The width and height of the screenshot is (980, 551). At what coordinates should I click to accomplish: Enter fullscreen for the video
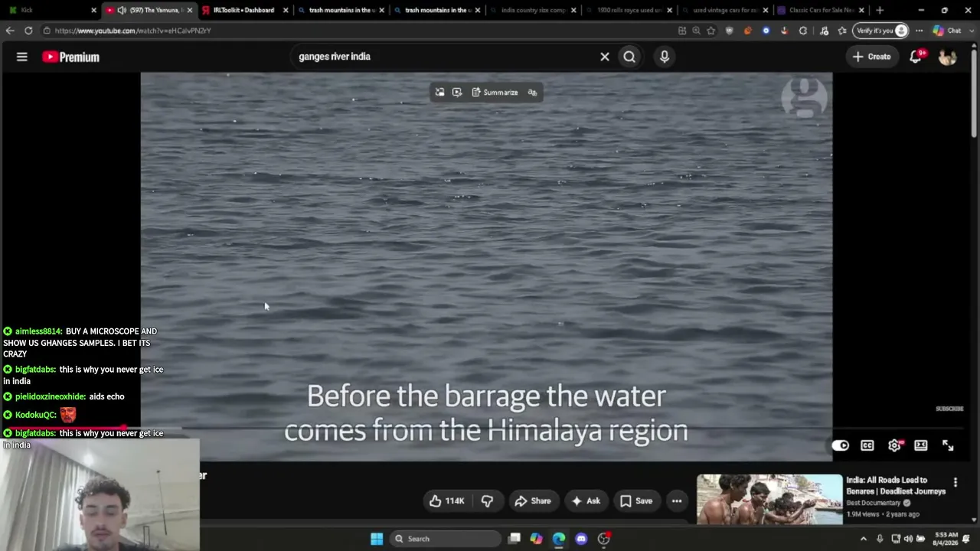point(948,445)
